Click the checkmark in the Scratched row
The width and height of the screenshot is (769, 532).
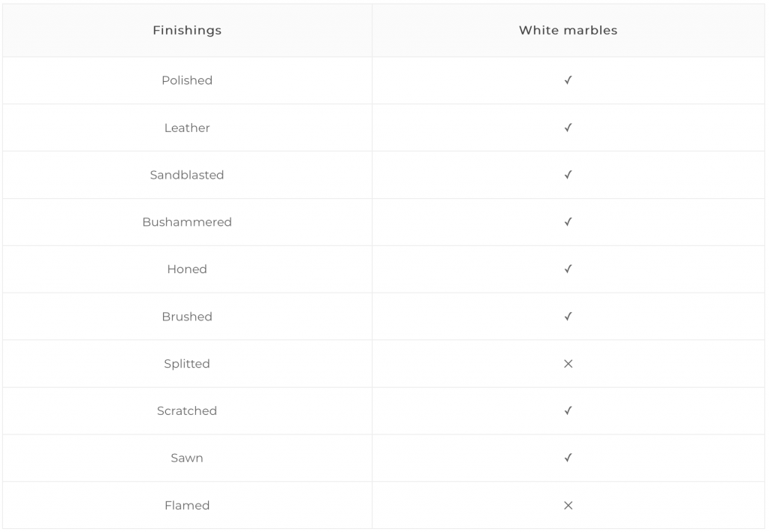[x=568, y=410]
